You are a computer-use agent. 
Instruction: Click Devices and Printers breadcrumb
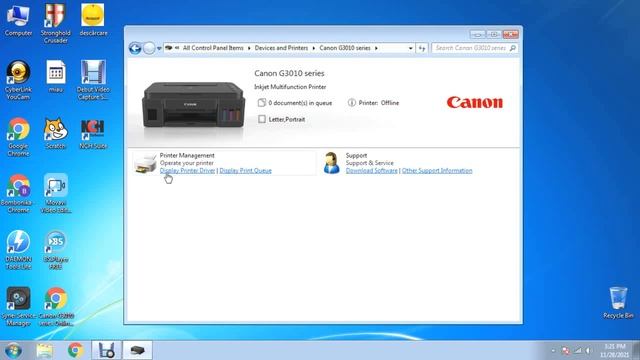(x=281, y=48)
